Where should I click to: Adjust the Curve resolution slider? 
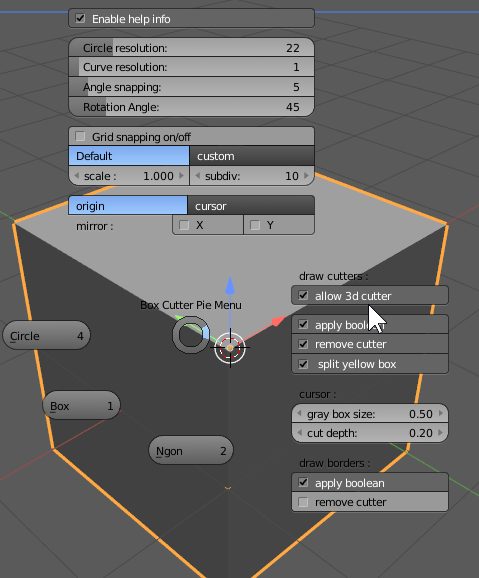click(x=191, y=67)
